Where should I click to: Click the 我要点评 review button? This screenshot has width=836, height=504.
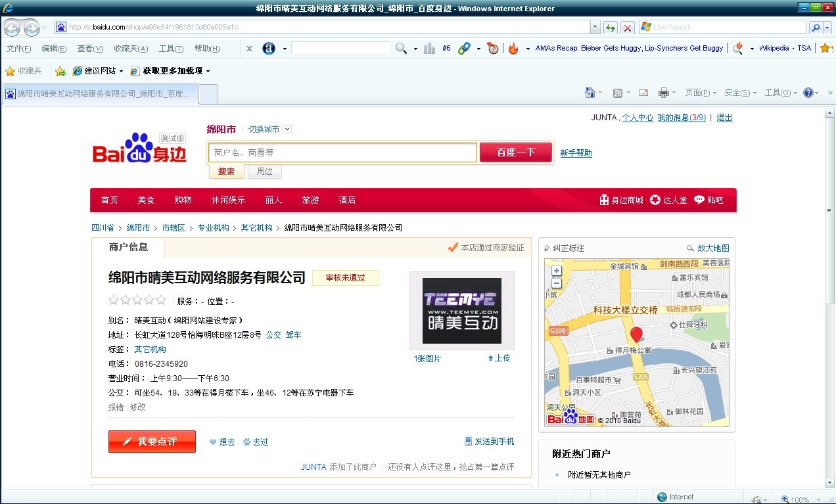pos(152,442)
